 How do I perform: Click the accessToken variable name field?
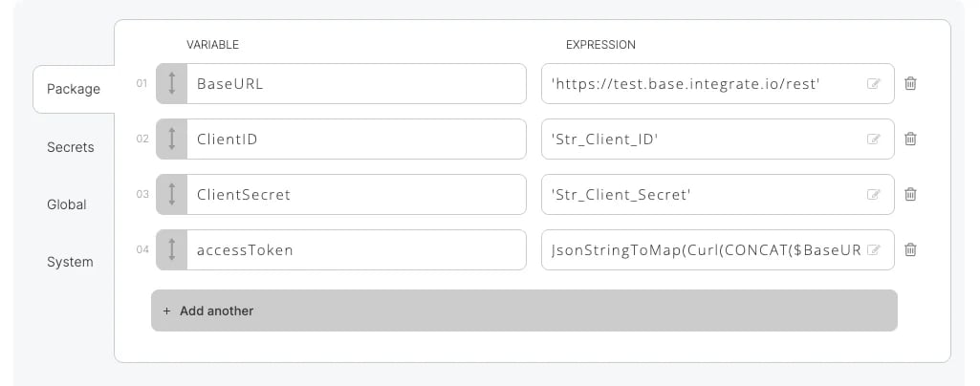click(x=357, y=249)
